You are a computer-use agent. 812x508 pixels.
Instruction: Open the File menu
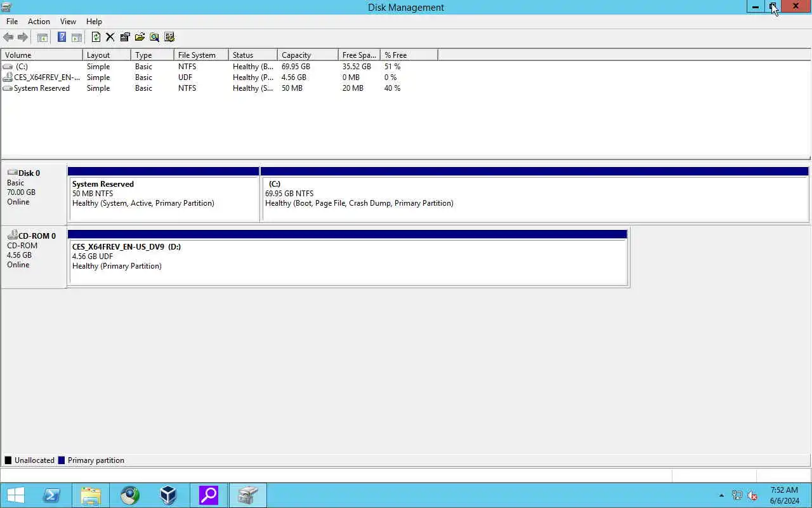[x=12, y=22]
